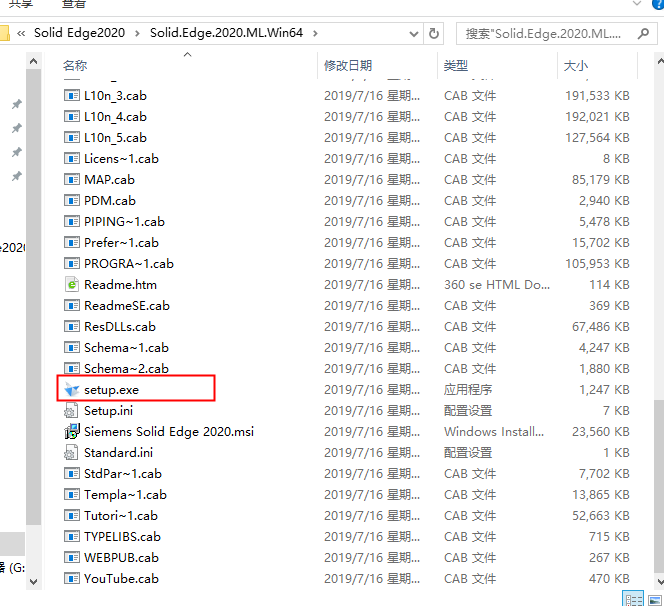This screenshot has height=606, width=664.
Task: Click the PDM.cab file icon
Action: coord(72,201)
